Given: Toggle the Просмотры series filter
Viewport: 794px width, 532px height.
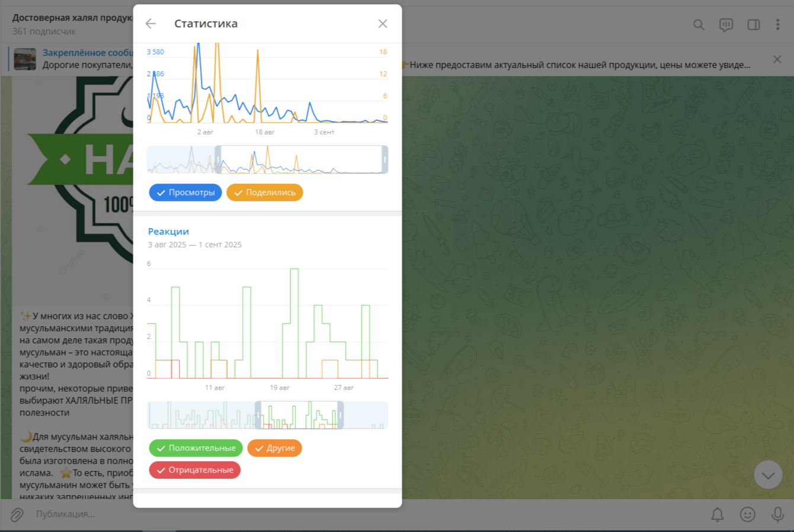Looking at the screenshot, I should pyautogui.click(x=185, y=193).
